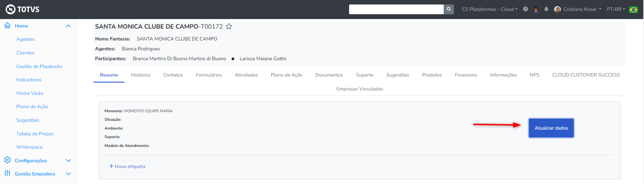Go to Agentes in sidebar
Viewport: 644px width, 184px height.
click(25, 39)
